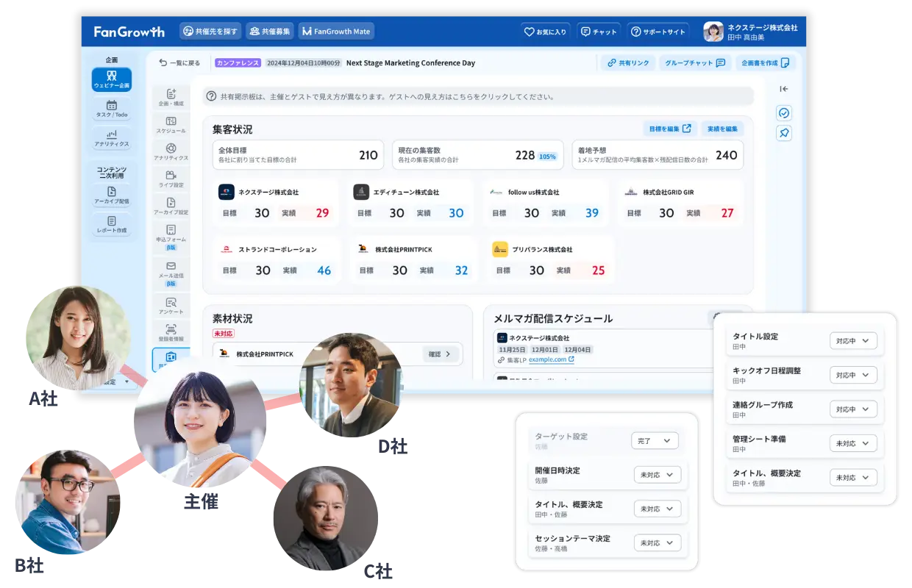Go to ライブ設定 in the inner menu
912x588 pixels.
click(171, 179)
